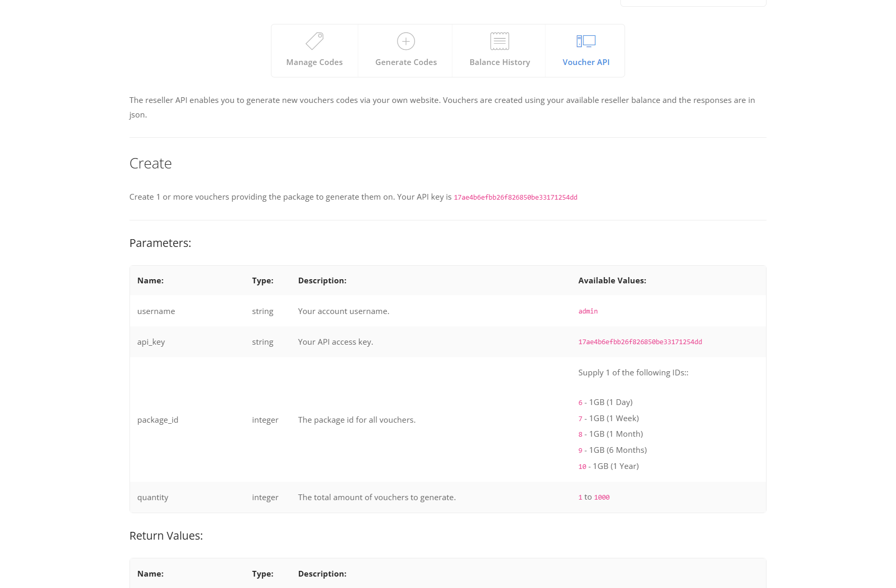Open the Manage Codes tab label
The height and width of the screenshot is (588, 896).
(314, 62)
